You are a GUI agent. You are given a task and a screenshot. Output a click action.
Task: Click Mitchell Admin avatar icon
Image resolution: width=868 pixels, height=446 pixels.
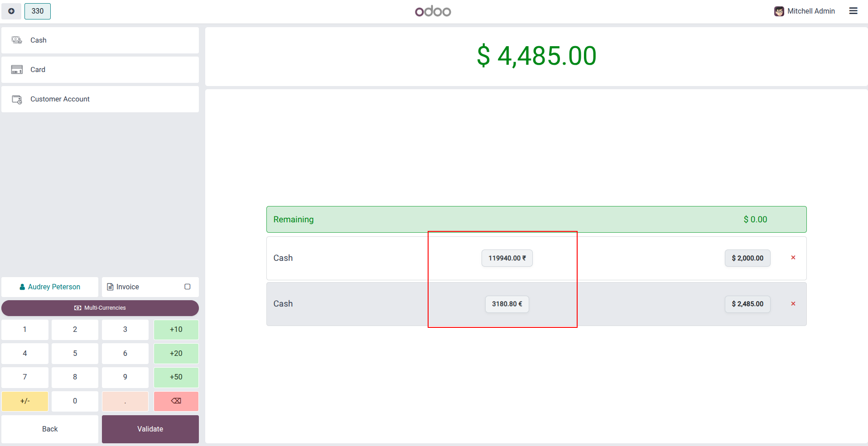pos(779,11)
